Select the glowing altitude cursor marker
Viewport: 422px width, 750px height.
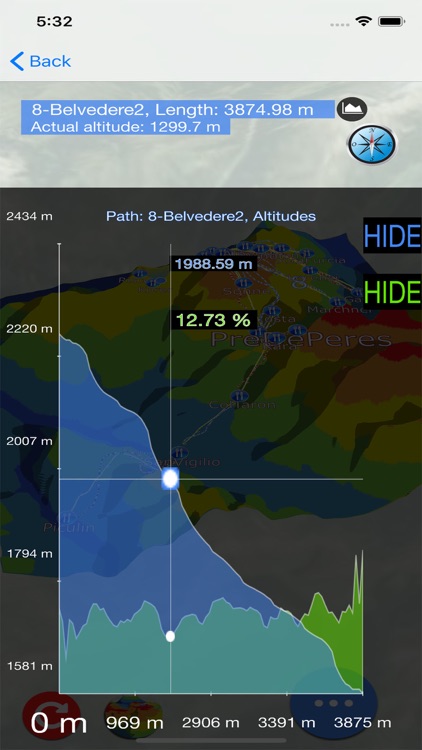click(x=170, y=479)
